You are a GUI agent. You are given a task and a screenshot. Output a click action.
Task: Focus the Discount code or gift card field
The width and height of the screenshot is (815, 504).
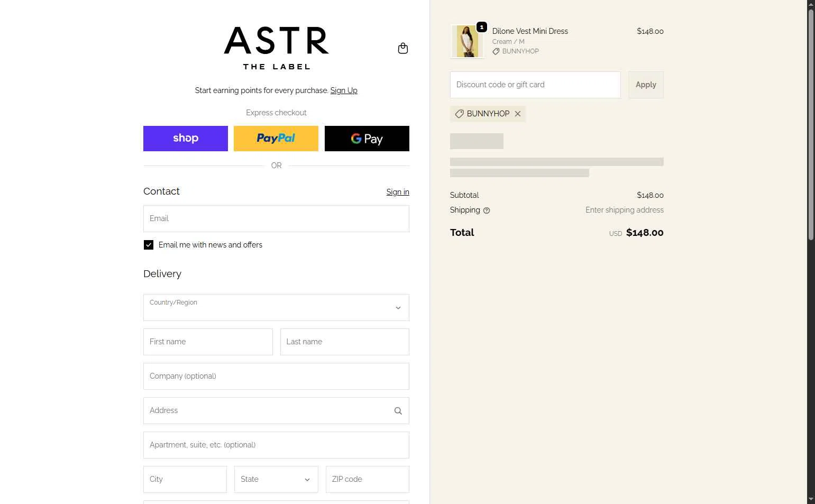535,85
